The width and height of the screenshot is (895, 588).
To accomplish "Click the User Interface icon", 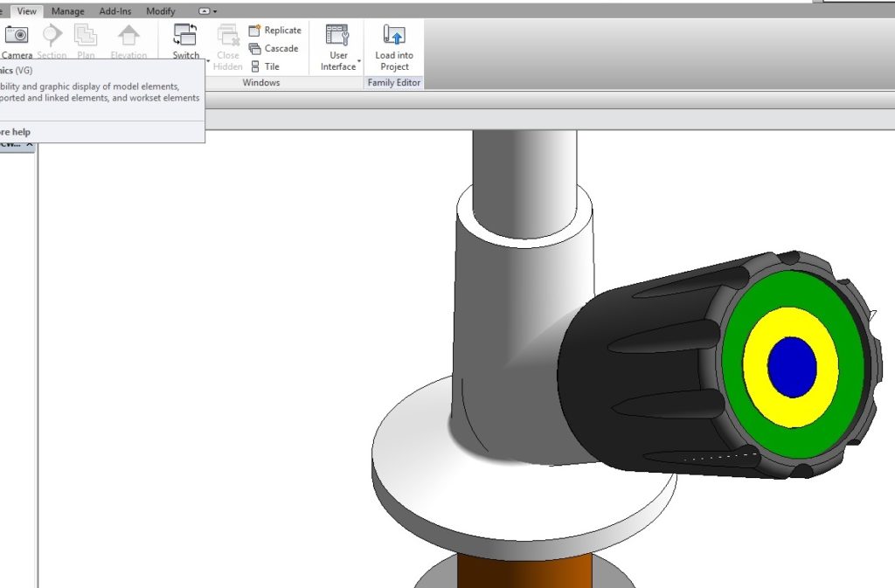I will point(337,34).
